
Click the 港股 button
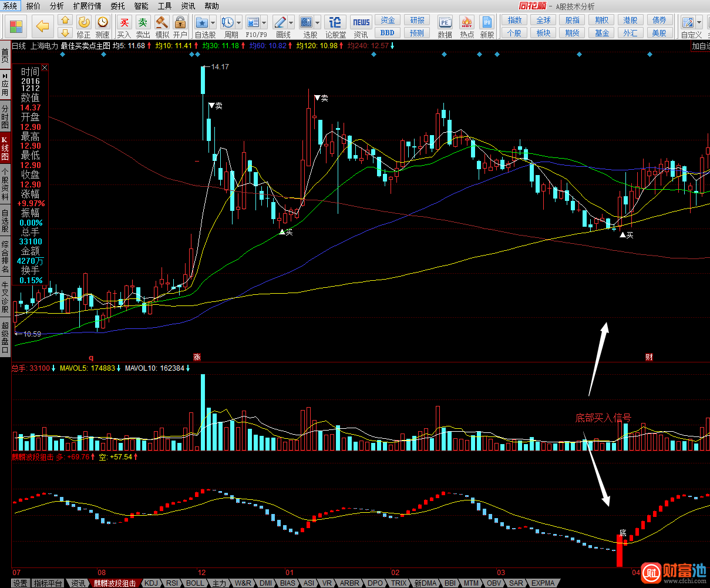pos(631,20)
